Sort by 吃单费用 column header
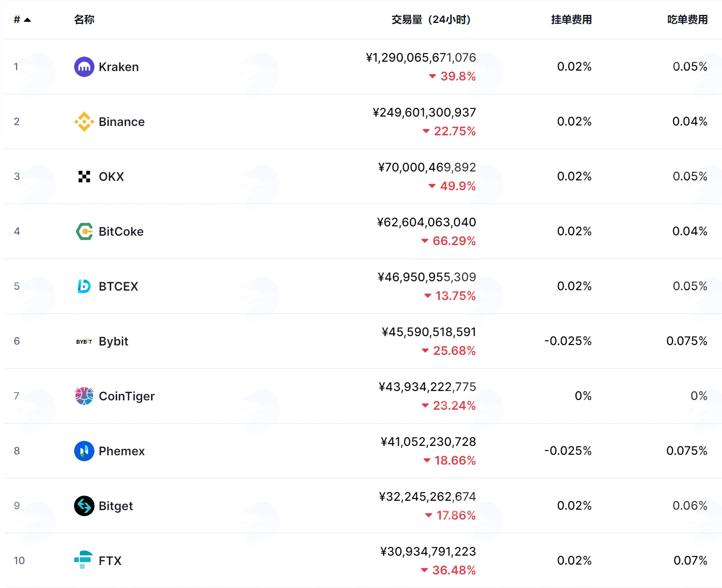 [x=688, y=20]
